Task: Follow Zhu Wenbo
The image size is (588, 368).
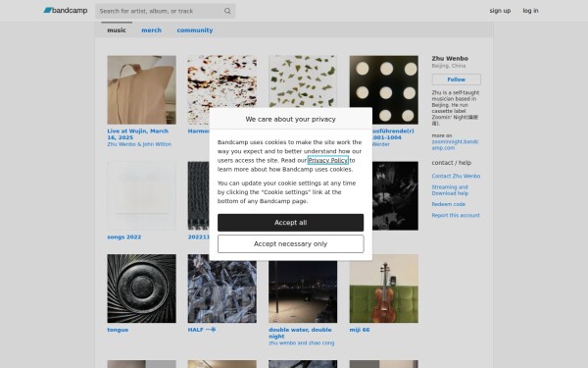Action: (x=456, y=79)
